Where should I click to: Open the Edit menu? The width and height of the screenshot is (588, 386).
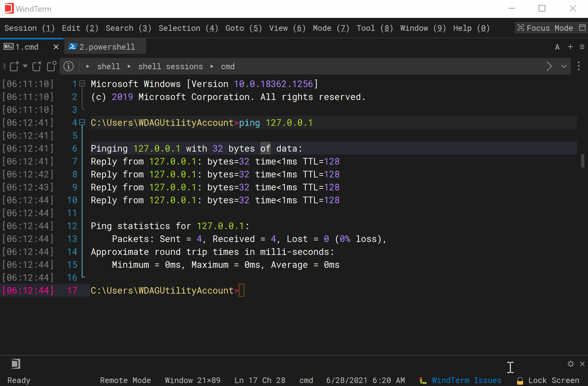tap(80, 28)
